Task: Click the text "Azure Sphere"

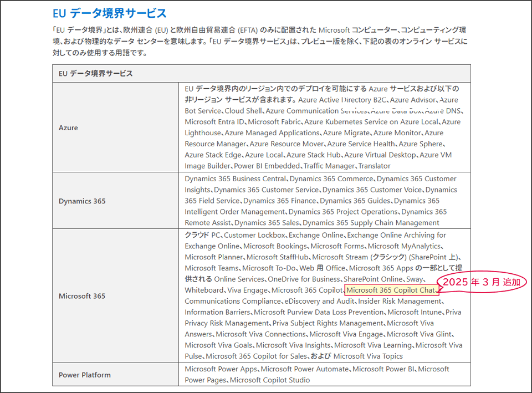Action: pos(421,144)
